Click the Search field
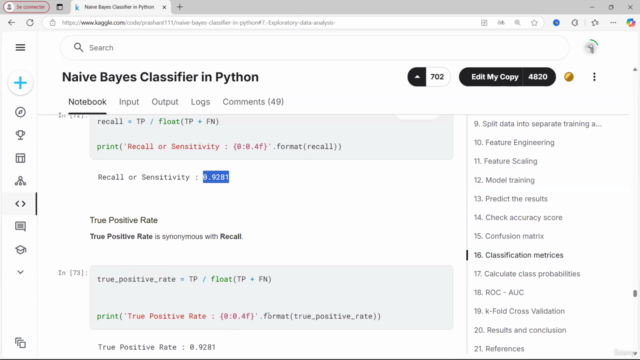 coord(314,48)
